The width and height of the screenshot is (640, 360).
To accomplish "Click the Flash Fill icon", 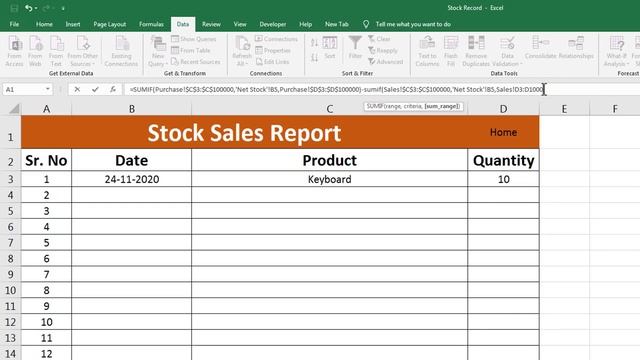I will [451, 51].
